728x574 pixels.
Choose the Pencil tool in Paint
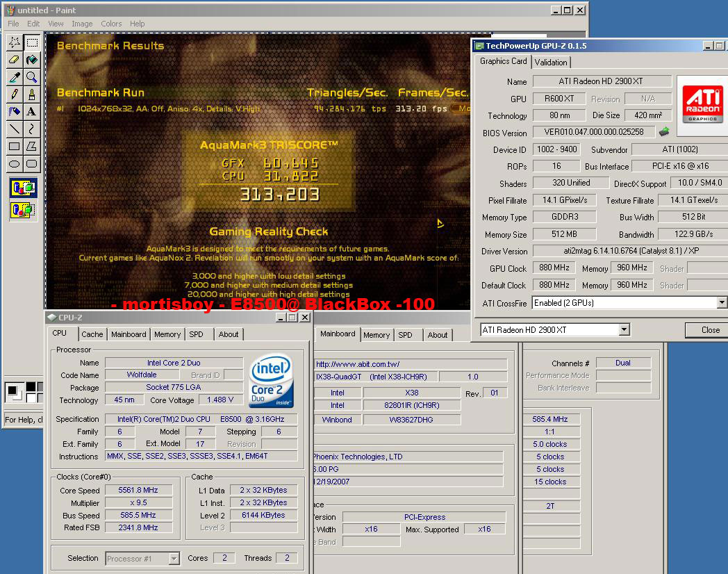[15, 95]
